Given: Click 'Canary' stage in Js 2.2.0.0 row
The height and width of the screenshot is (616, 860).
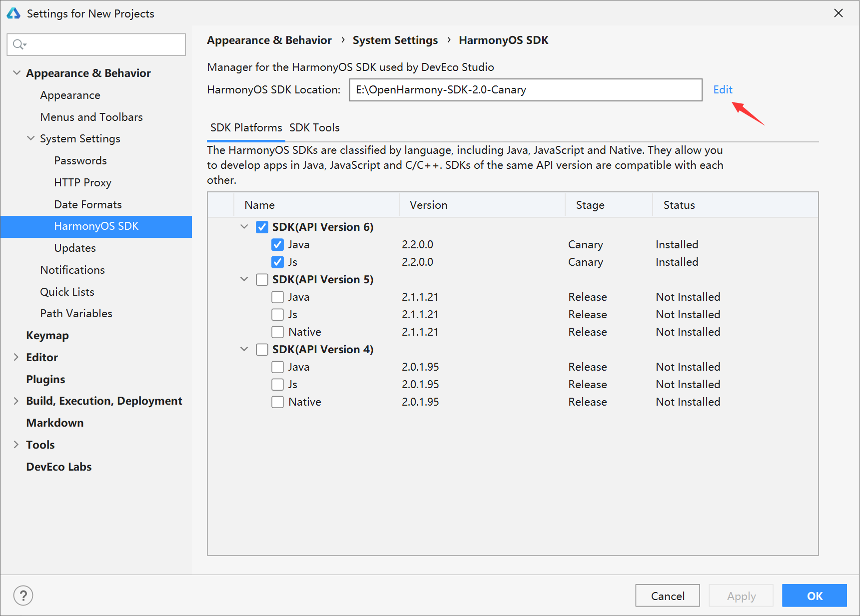Looking at the screenshot, I should click(585, 262).
